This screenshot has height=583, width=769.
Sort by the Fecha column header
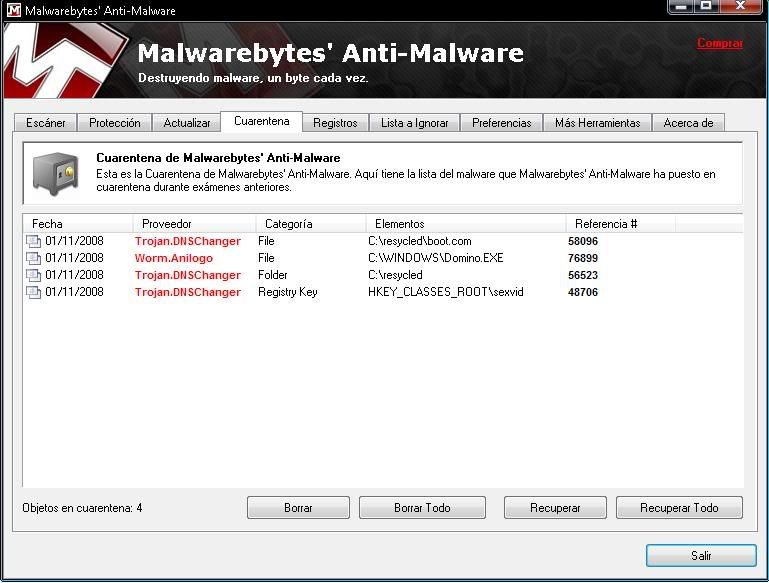click(77, 224)
